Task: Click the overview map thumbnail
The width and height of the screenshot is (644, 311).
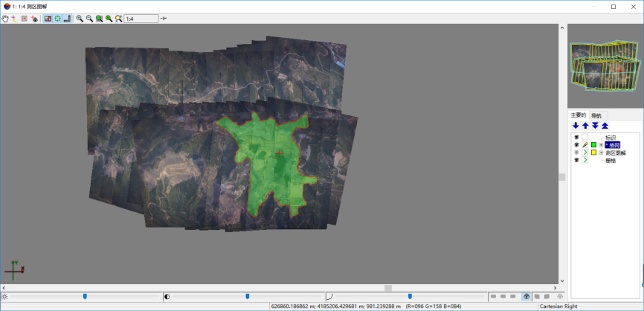Action: 605,66
